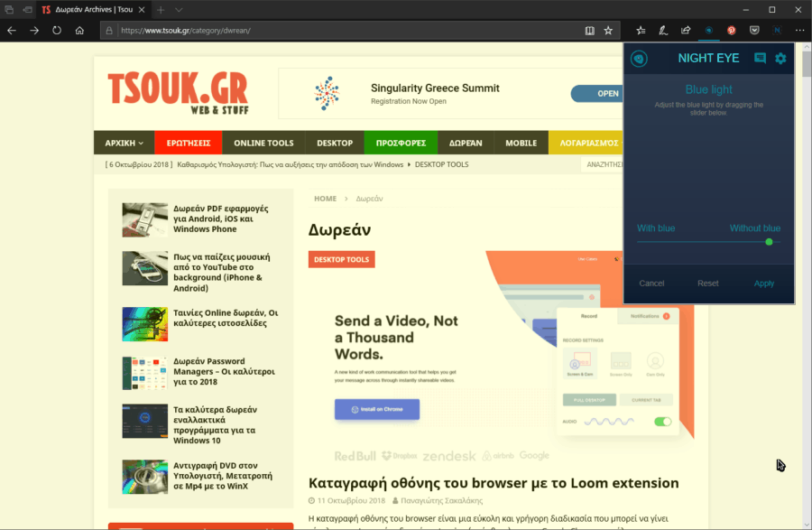
Task: Toggle the green audio switch in Loom image
Action: [662, 421]
